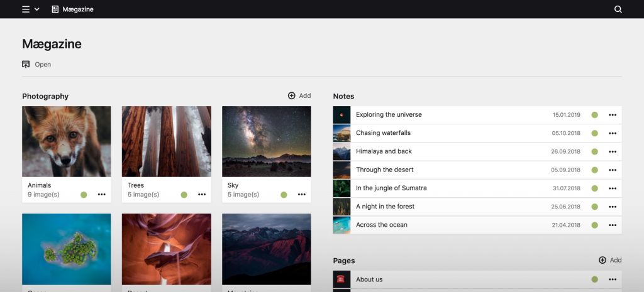Click options dots for About us page
Viewport: 644px width, 292px height.
612,279
